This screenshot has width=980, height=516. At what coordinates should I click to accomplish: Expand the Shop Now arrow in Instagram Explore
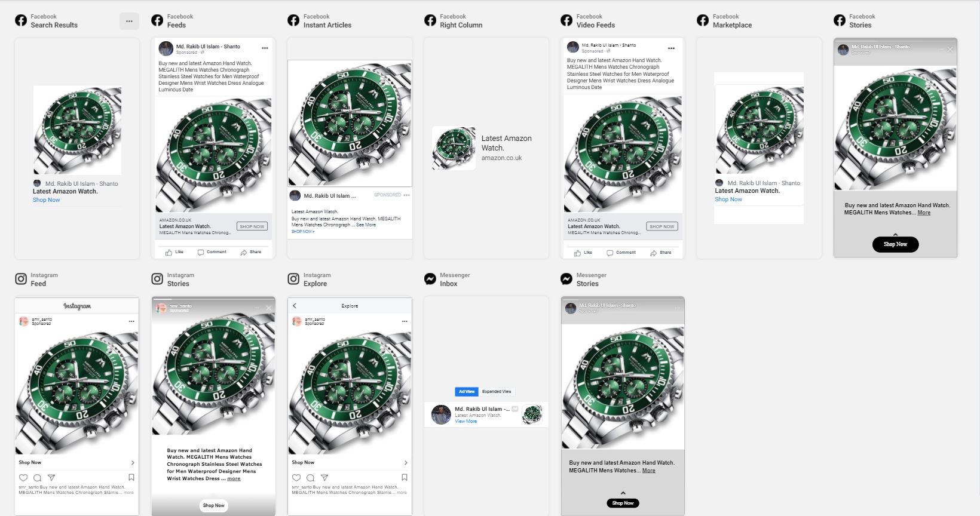click(x=406, y=463)
